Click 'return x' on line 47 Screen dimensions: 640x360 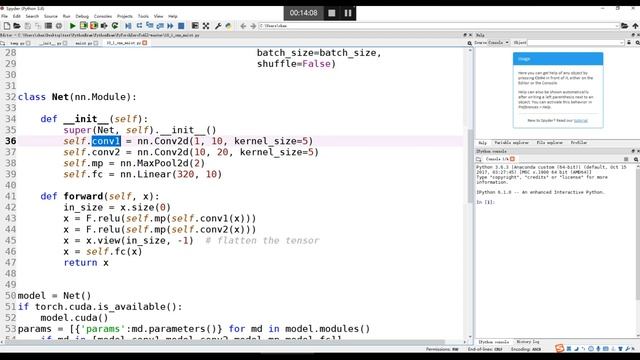(86, 262)
